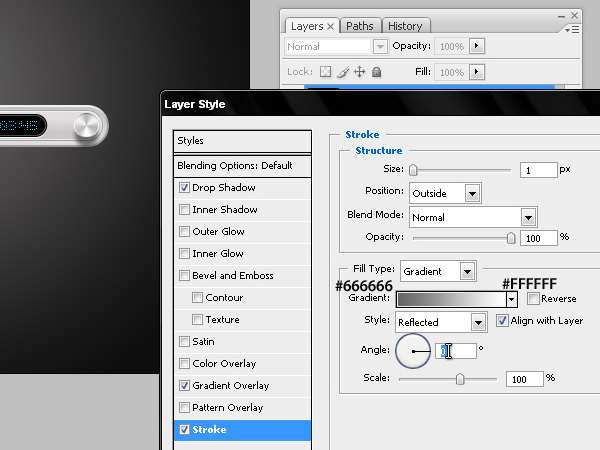
Task: Click the Angle dial control
Action: (x=413, y=351)
